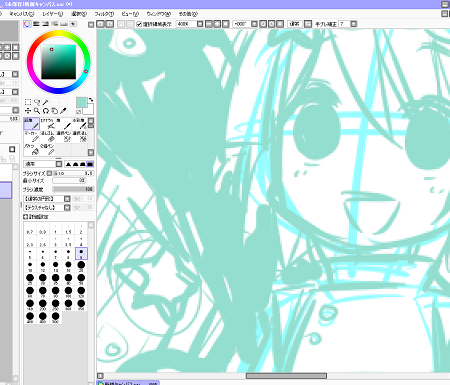
Task: Open the フィルタ menu
Action: click(x=104, y=14)
